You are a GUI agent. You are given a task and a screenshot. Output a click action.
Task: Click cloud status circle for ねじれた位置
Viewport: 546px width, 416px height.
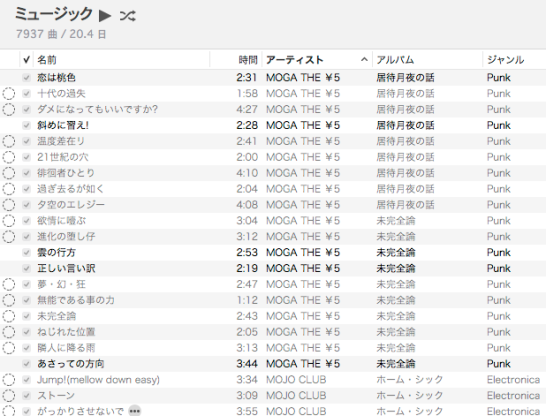[x=9, y=332]
